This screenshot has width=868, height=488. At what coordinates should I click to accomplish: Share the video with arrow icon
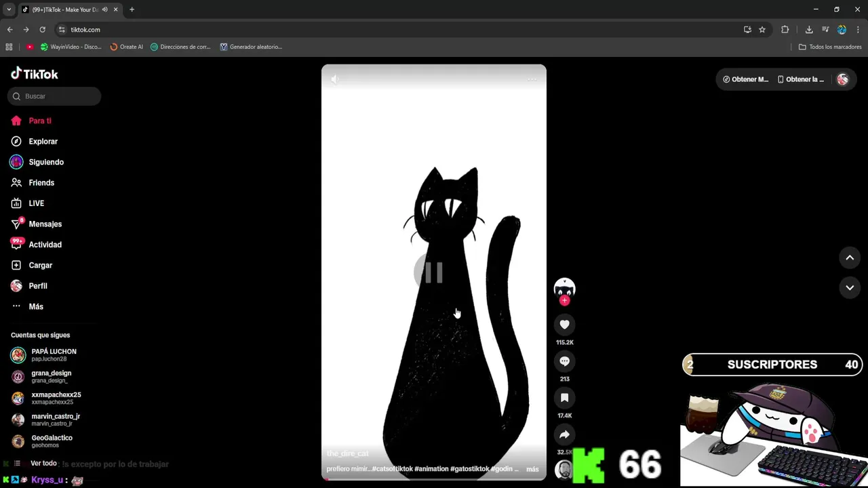tap(564, 434)
